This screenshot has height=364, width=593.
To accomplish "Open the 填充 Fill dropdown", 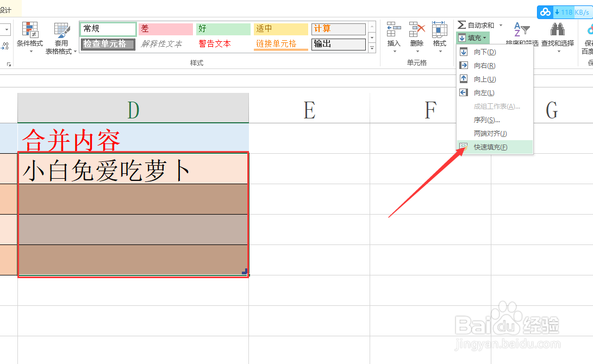I will 472,37.
